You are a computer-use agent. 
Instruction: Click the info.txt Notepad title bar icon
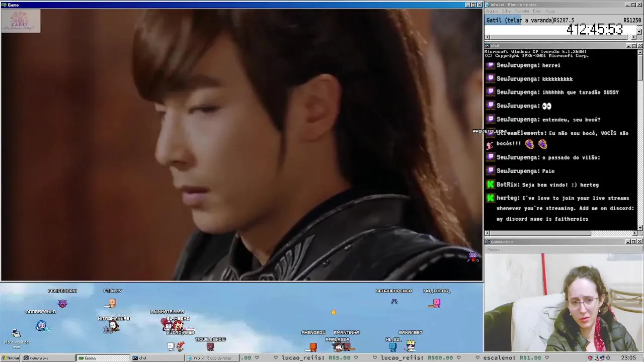coord(487,5)
